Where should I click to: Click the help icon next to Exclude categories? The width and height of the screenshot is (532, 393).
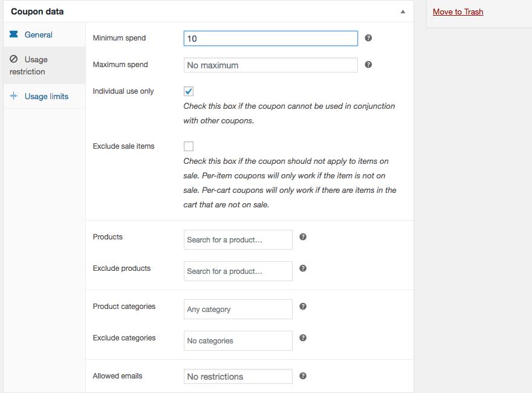(x=303, y=338)
